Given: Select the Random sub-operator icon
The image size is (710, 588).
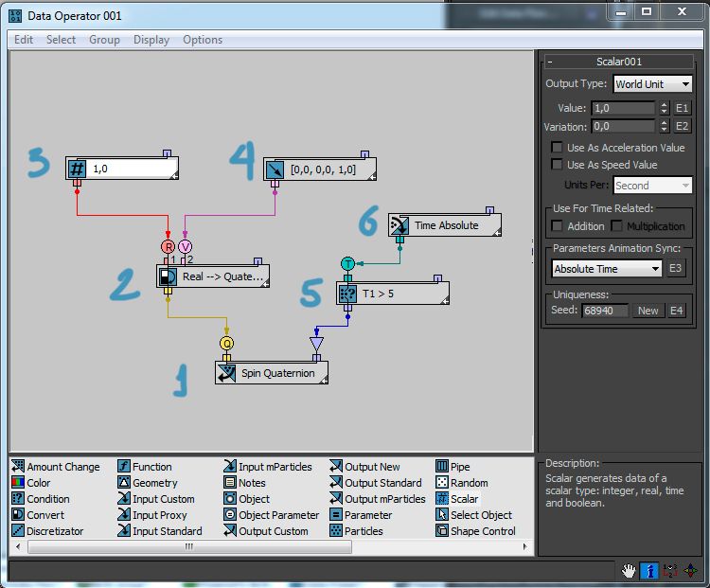Looking at the screenshot, I should click(x=442, y=483).
